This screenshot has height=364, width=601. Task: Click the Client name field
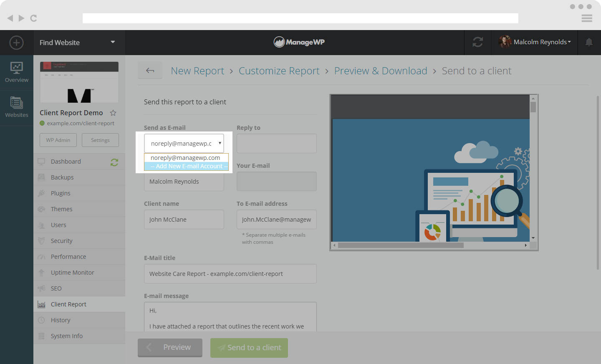pos(184,219)
